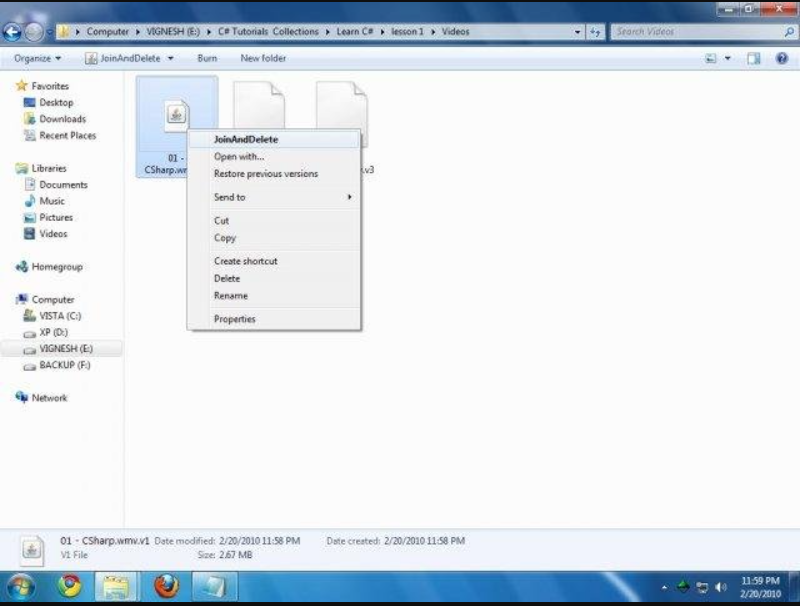
Task: Select Properties in the context menu
Action: click(x=235, y=319)
